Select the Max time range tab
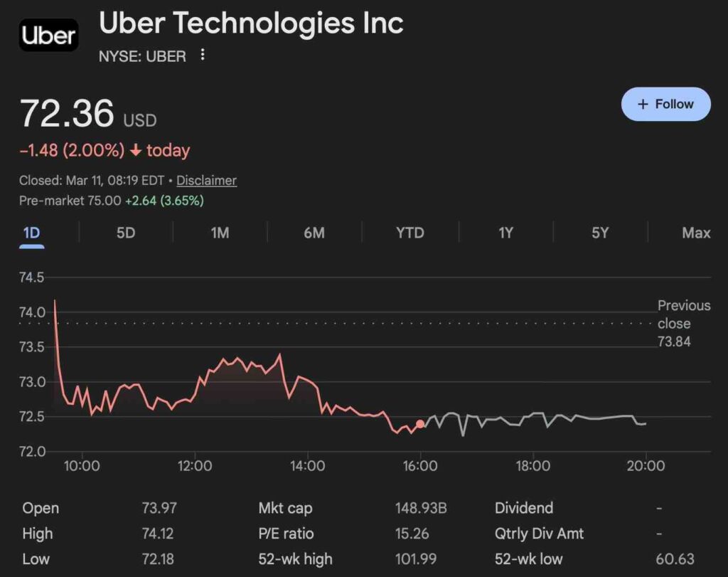Screen dimensions: 728x577 (695, 233)
